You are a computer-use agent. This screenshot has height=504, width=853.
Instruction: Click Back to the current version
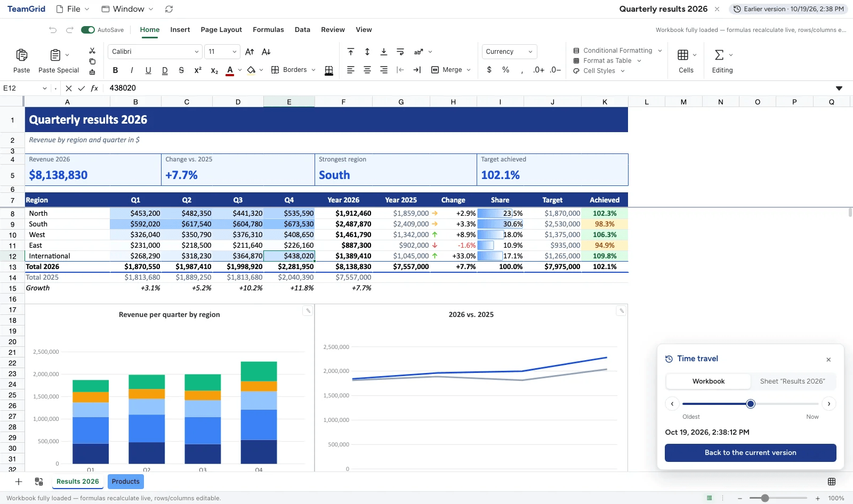click(750, 453)
